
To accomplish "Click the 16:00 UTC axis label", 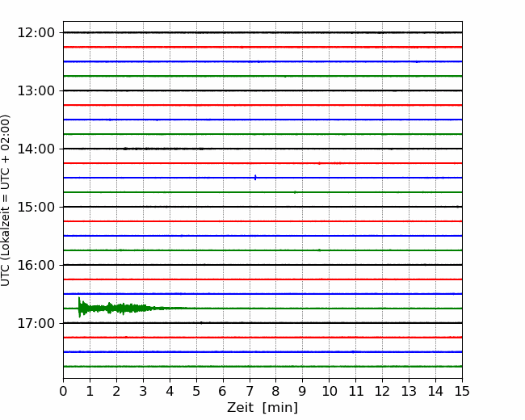I will [36, 265].
